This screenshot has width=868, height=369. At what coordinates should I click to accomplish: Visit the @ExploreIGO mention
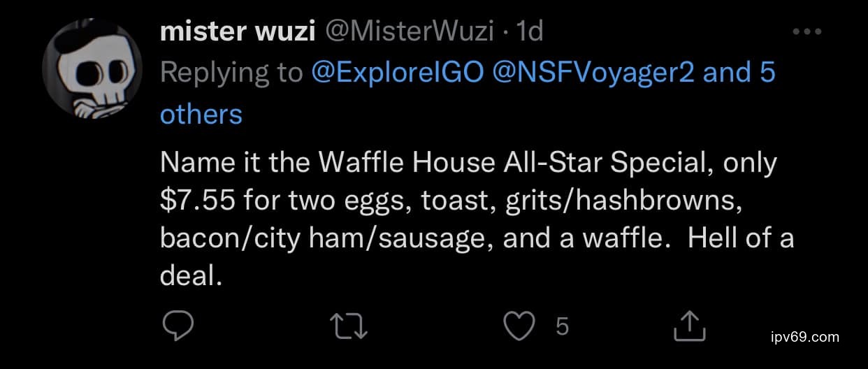coord(398,73)
